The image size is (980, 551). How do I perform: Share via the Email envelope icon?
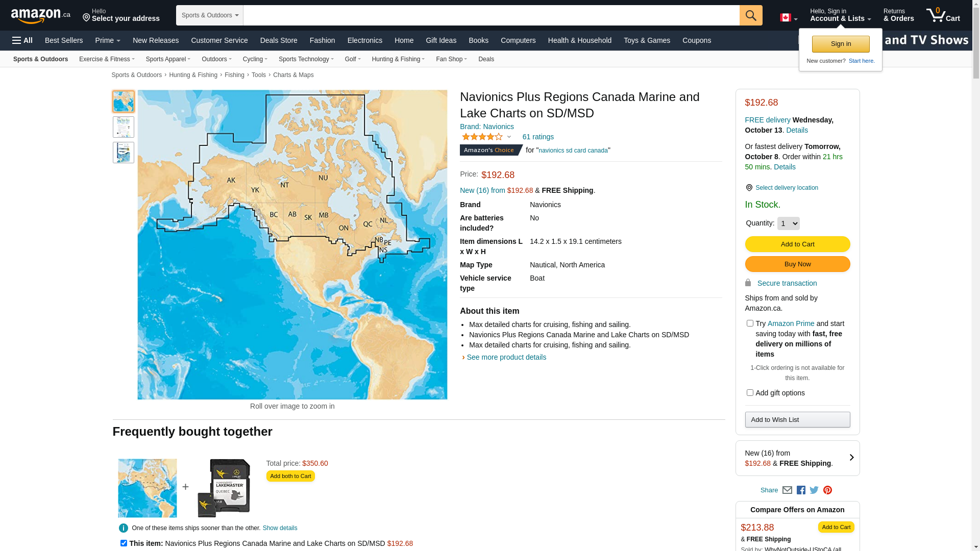pos(787,490)
